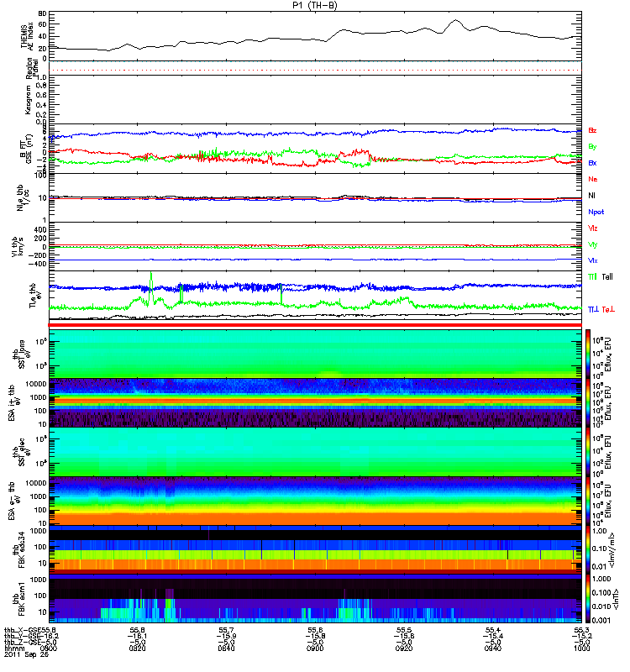Image resolution: width=630 pixels, height=672 pixels.
Task: Select the red "Ne" legend label
Action: 593,179
